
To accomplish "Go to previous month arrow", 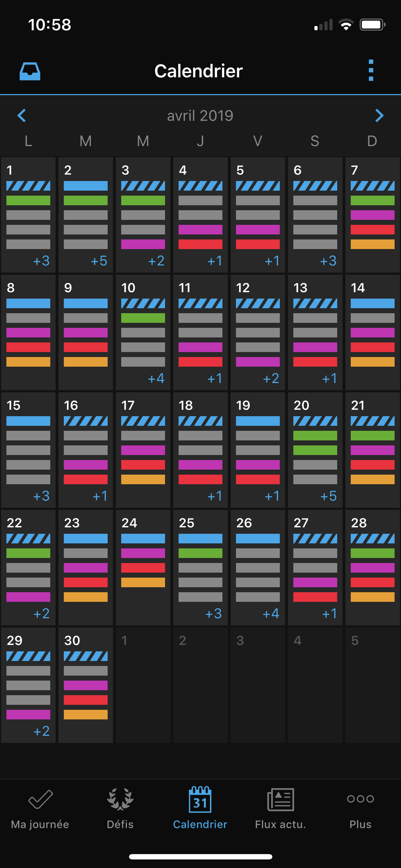I will [x=22, y=115].
